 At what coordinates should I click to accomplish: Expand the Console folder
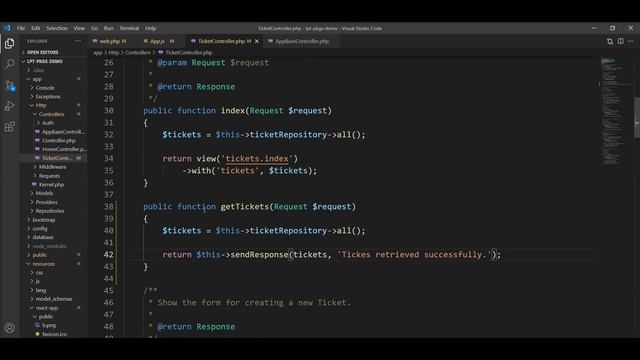tap(45, 88)
